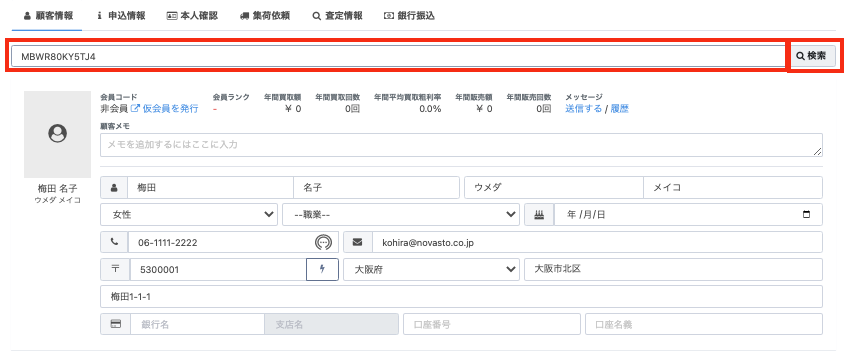This screenshot has height=363, width=852.
Task: Click the birthday cake icon
Action: click(539, 215)
